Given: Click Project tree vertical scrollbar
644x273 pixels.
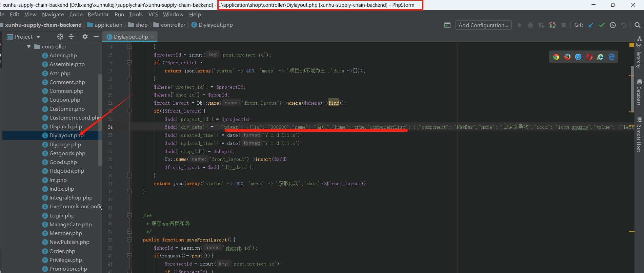Looking at the screenshot, I should (x=100, y=120).
